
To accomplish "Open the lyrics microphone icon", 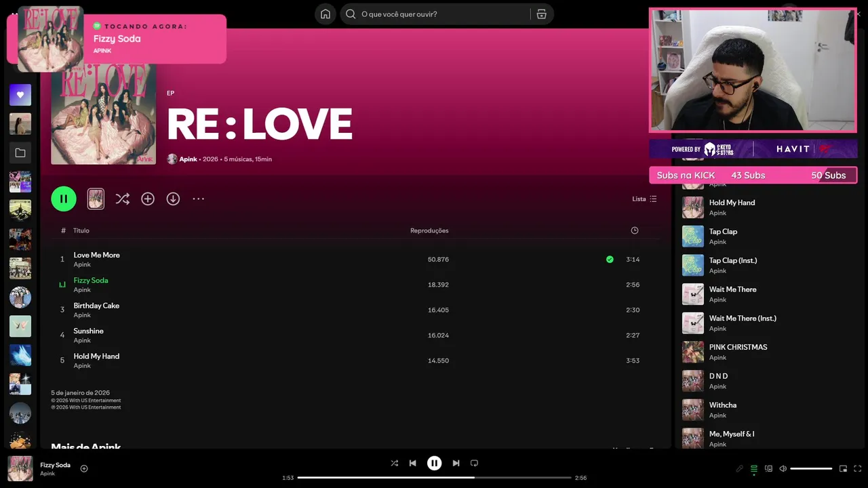I will coord(740,468).
